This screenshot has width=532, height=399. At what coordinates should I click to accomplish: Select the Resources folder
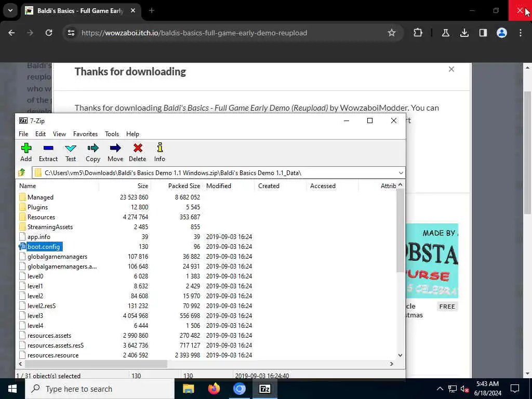37,217
